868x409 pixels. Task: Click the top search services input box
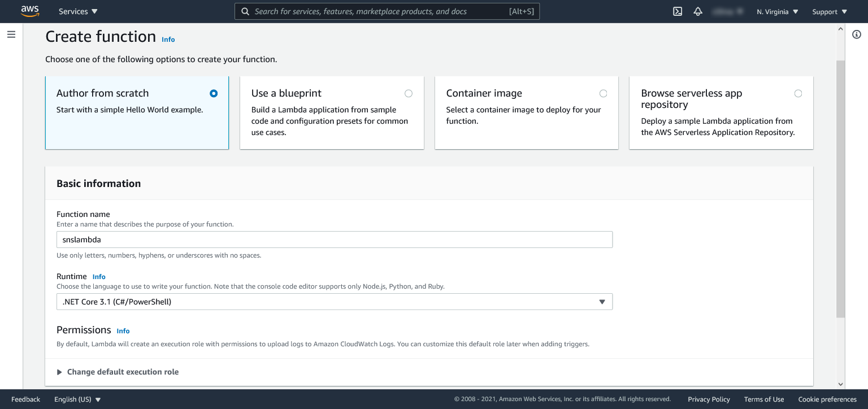point(387,11)
